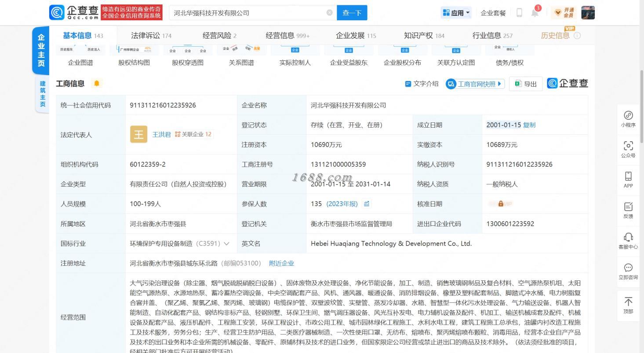The image size is (644, 353).
Task: Open 关联企业 12 link
Action: pyautogui.click(x=193, y=134)
